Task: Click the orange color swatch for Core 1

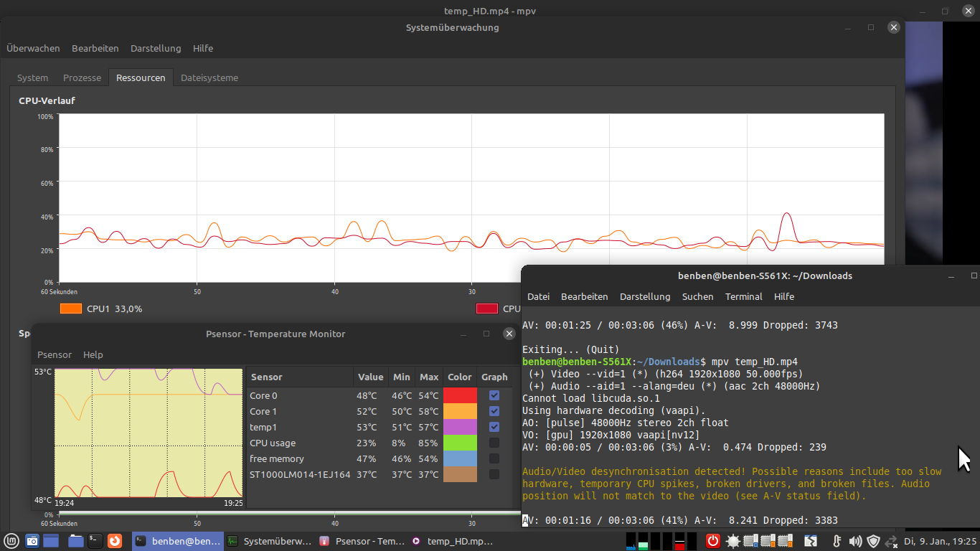Action: [x=460, y=411]
